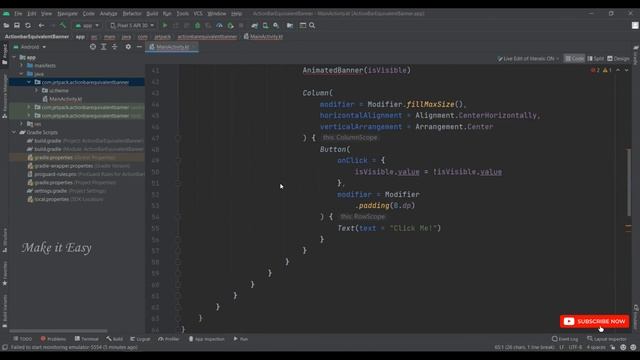Screen dimensions: 640x360
Task: Click the Subscribe Now button
Action: coord(595,322)
